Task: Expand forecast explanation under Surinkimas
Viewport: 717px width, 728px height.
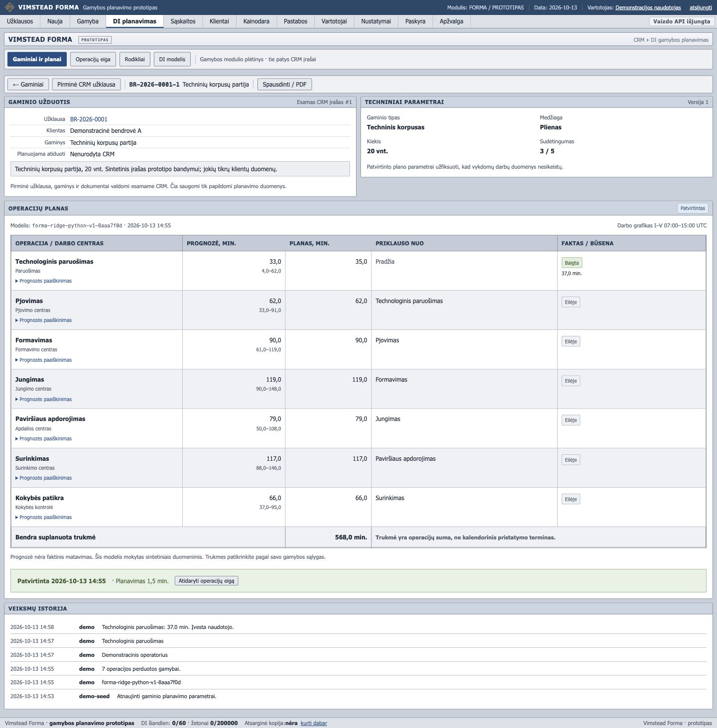Action: click(44, 478)
